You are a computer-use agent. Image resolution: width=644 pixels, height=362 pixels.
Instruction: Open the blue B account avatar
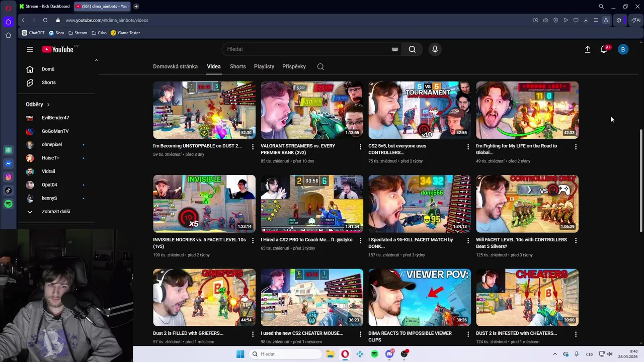click(x=623, y=49)
